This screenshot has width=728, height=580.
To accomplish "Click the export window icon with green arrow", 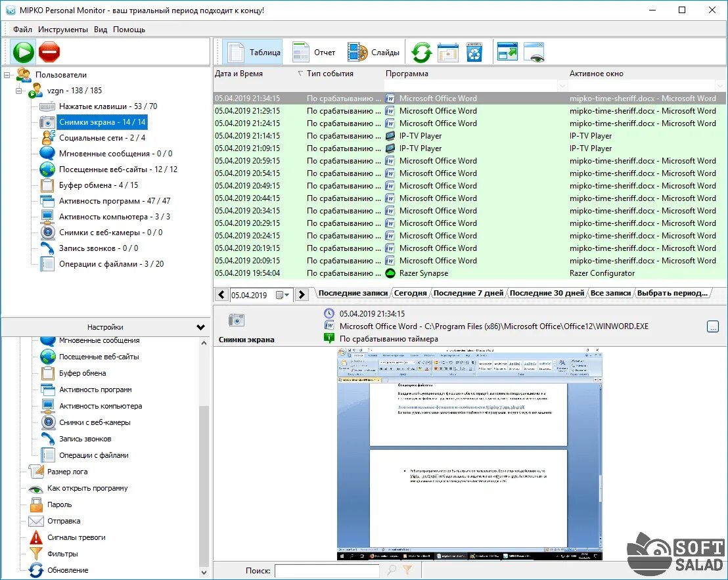I will (x=507, y=51).
